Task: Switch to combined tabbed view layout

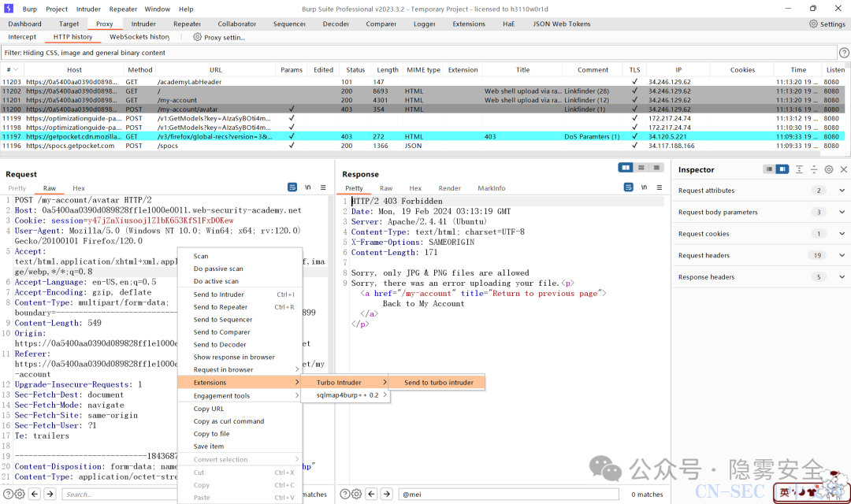Action: [656, 168]
